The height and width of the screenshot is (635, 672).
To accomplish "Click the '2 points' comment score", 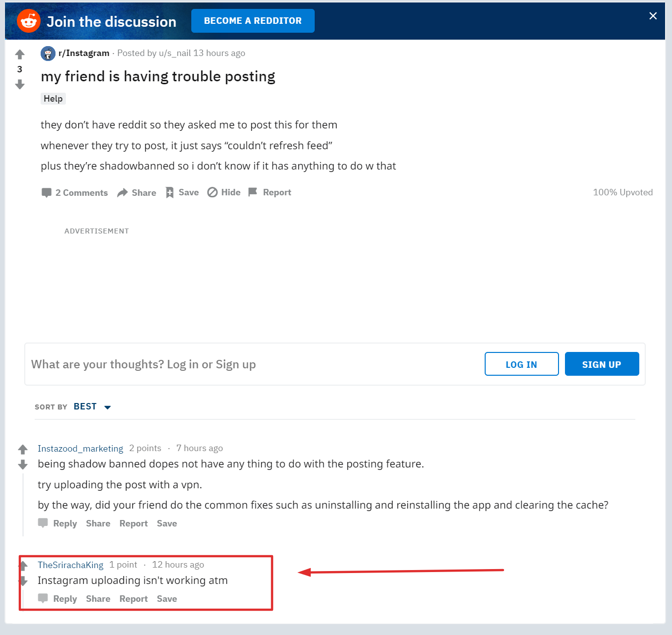I will (x=145, y=448).
